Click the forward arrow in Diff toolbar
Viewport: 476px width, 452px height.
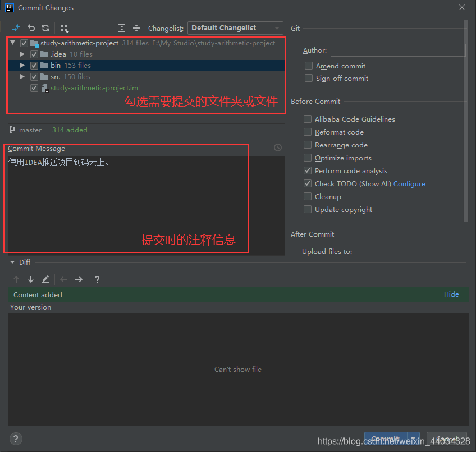click(79, 279)
